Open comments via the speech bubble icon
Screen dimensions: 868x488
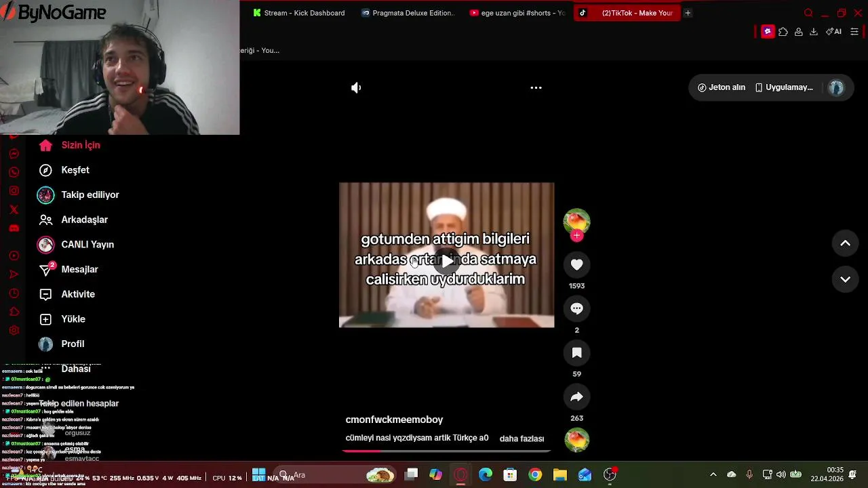coord(576,309)
